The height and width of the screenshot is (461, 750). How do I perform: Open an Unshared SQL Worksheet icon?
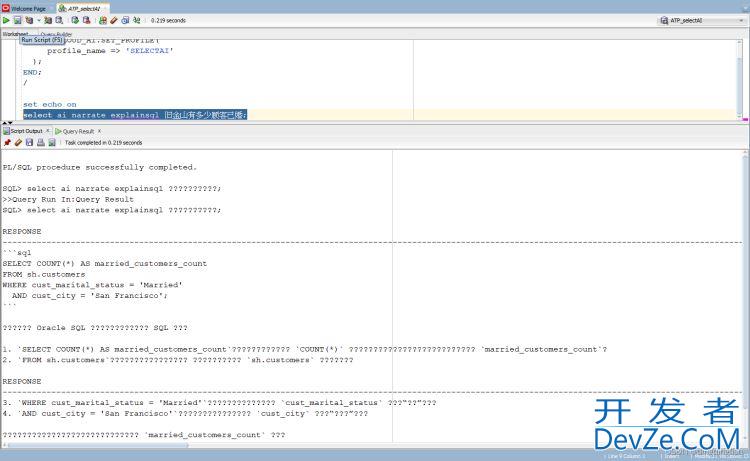(x=103, y=20)
